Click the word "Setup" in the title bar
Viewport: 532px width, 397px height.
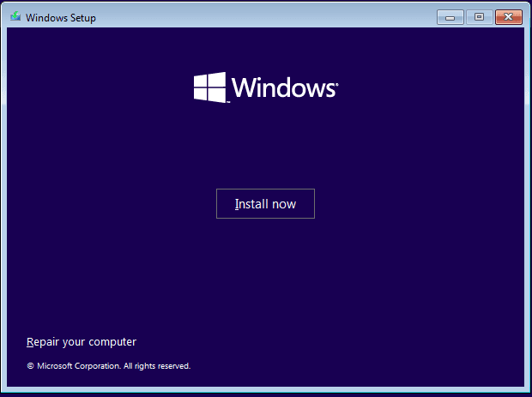pos(82,18)
